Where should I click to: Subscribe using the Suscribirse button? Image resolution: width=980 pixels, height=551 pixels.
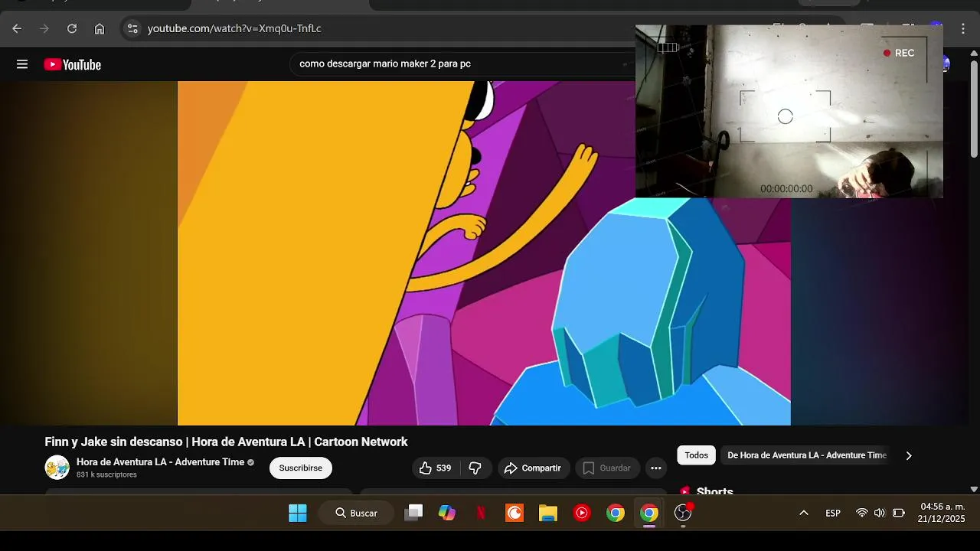coord(301,468)
